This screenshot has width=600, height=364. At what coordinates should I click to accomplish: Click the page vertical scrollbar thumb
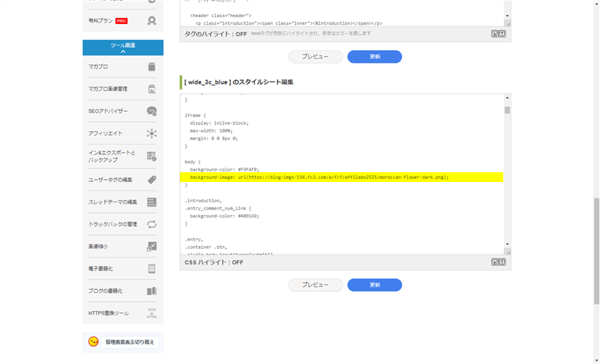[x=596, y=251]
